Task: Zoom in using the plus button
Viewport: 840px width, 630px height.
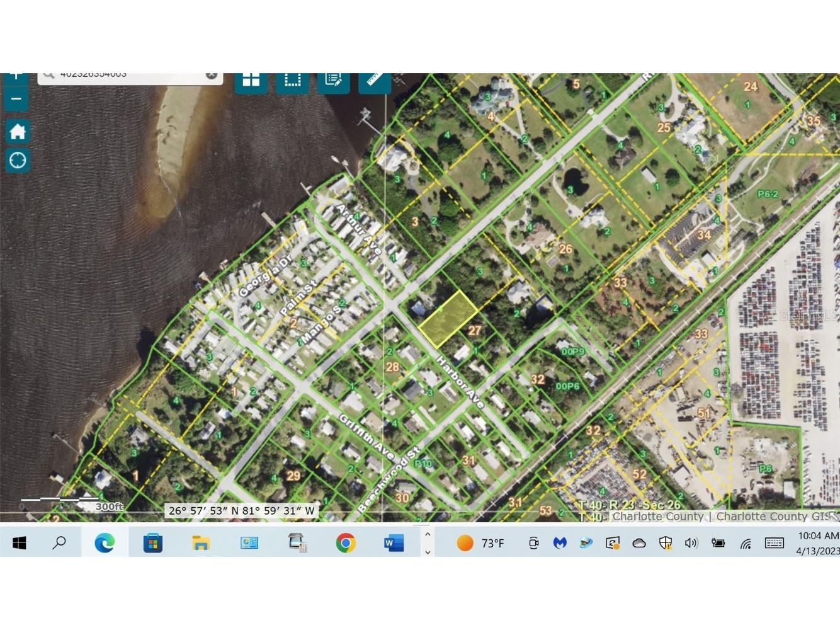Action: (x=16, y=73)
